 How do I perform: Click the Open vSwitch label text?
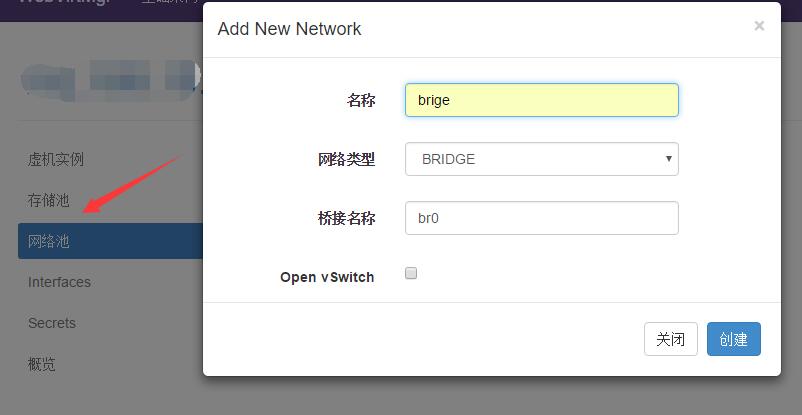pos(327,277)
